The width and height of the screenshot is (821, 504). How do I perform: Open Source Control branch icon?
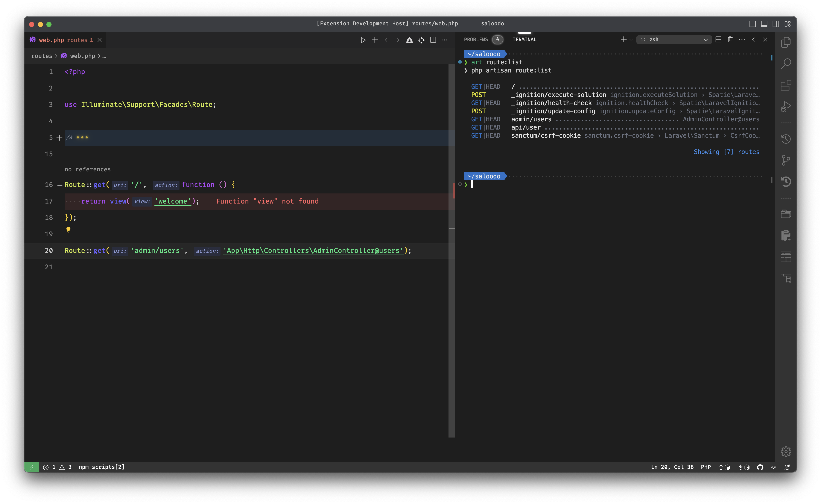point(786,160)
